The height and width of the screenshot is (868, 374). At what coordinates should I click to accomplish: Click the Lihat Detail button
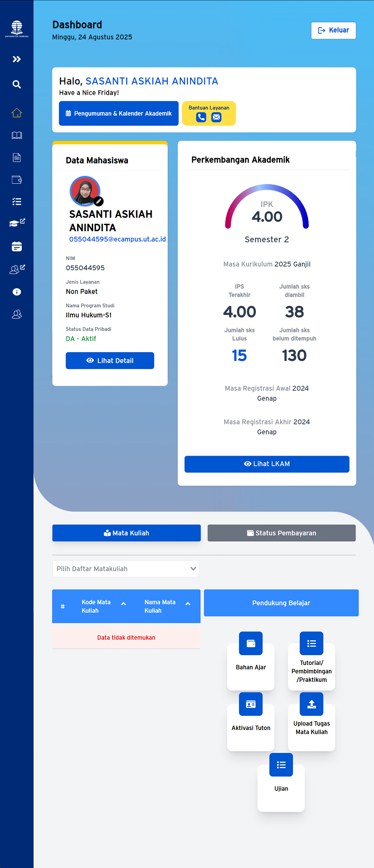(110, 361)
